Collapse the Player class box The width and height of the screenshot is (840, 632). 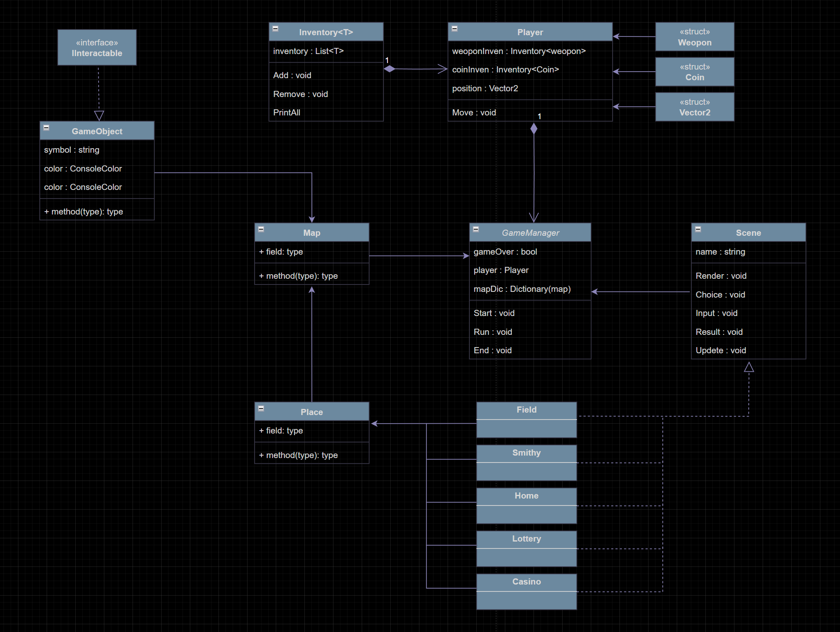click(x=454, y=29)
